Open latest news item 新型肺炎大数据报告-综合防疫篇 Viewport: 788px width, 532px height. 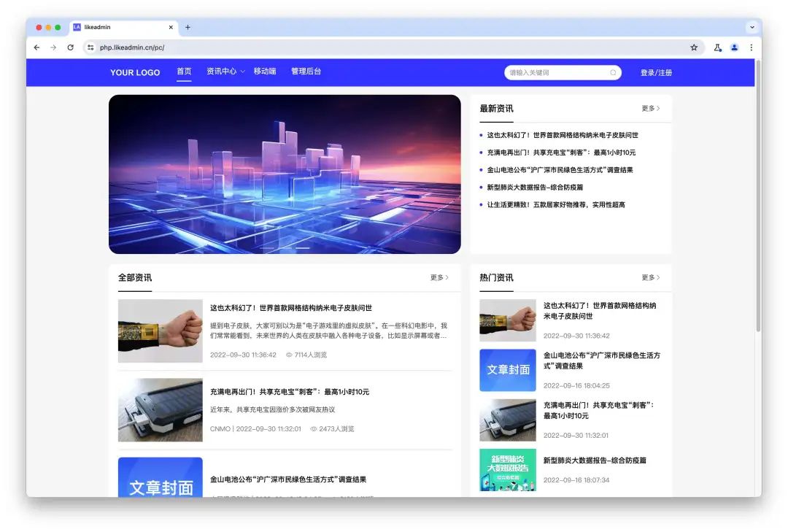[535, 187]
